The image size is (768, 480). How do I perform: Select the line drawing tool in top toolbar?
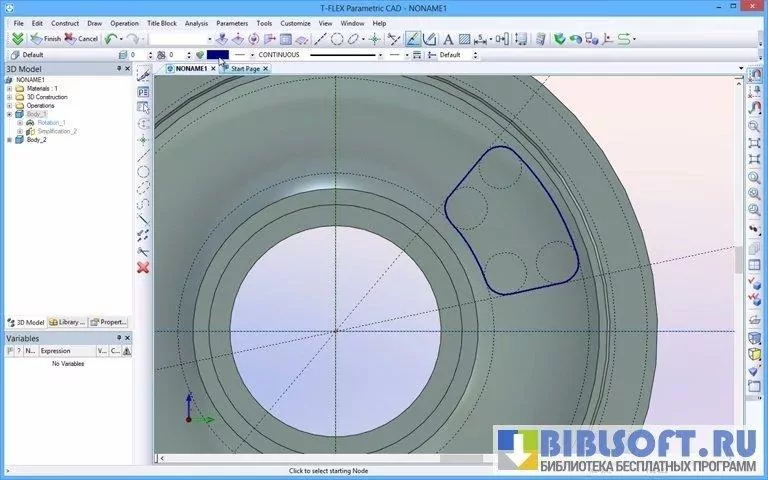(321, 39)
